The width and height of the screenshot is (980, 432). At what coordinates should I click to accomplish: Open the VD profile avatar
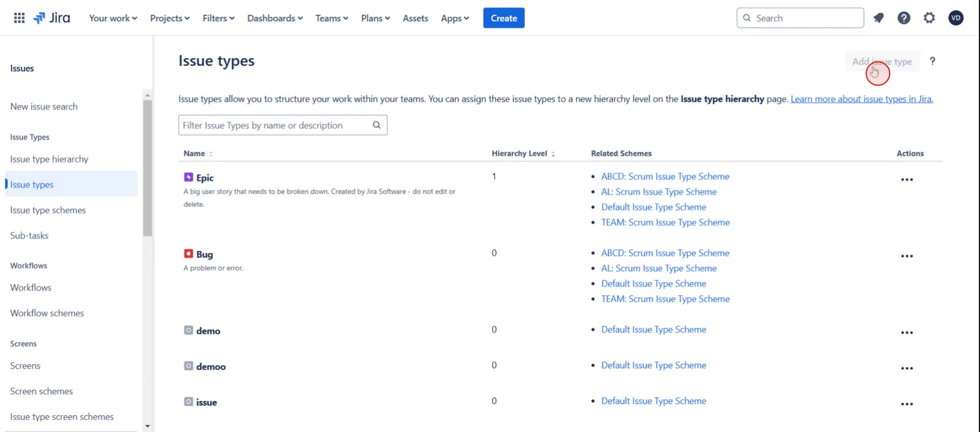[955, 18]
